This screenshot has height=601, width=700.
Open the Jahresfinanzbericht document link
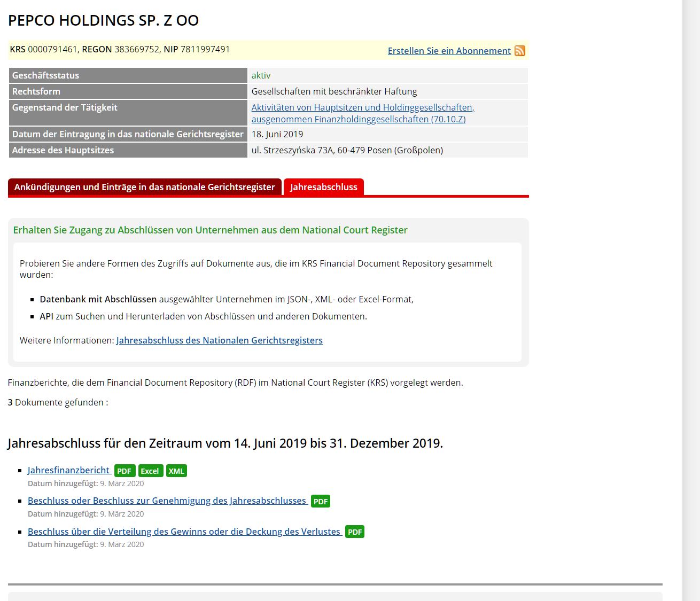[69, 470]
